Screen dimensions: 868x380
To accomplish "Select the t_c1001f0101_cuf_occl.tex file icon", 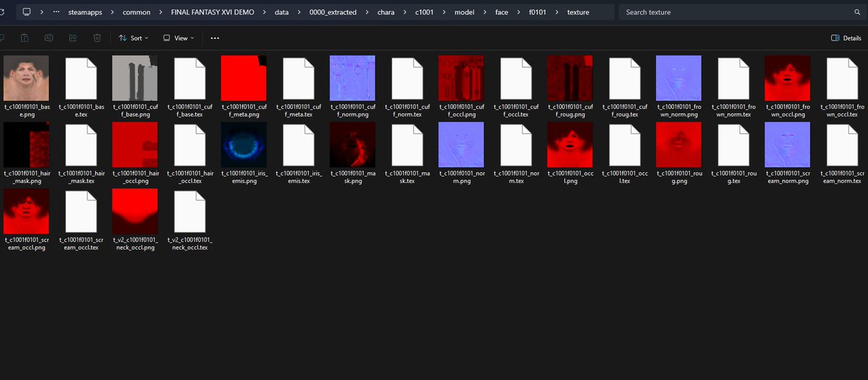I will tap(516, 78).
